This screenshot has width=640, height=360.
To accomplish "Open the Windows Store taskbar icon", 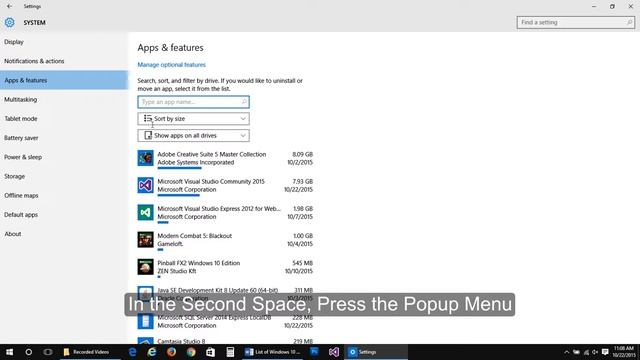I will tap(210, 352).
